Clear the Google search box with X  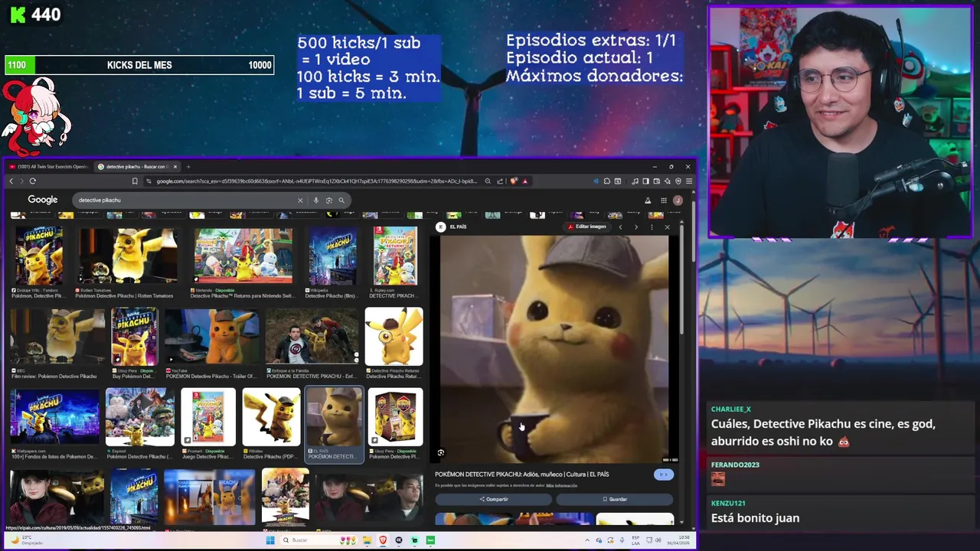[300, 201]
